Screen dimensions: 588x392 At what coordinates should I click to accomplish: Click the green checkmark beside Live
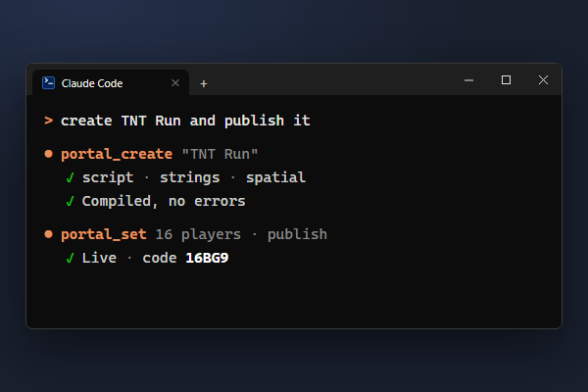pyautogui.click(x=70, y=258)
